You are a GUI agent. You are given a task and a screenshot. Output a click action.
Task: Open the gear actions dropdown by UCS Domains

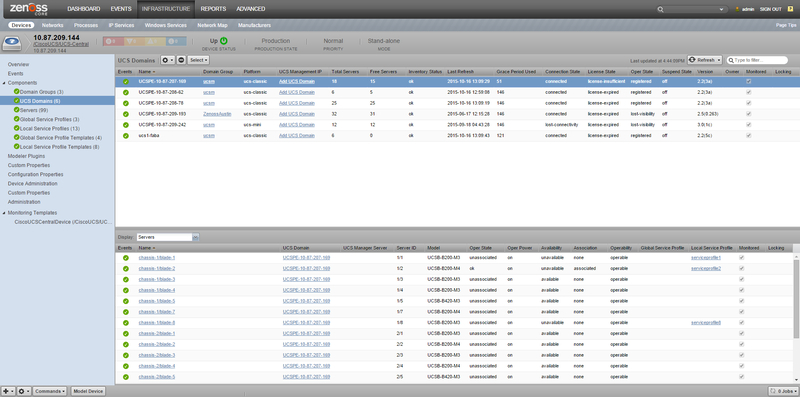pos(167,60)
